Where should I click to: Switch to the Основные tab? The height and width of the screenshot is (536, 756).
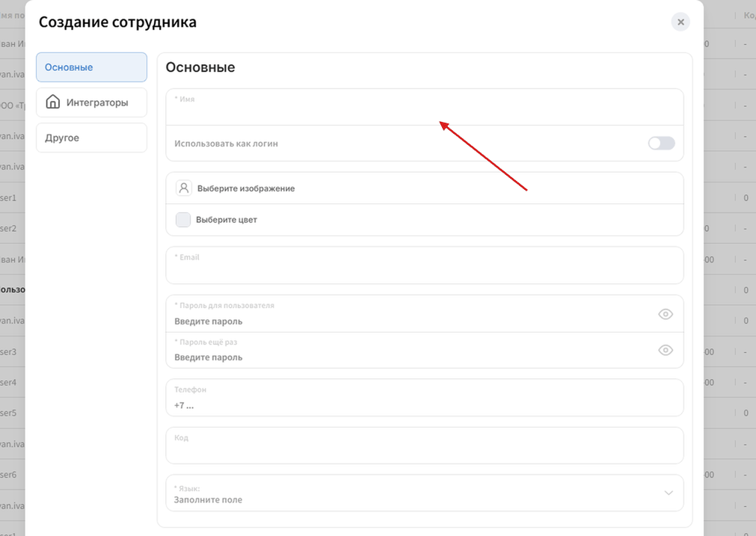pyautogui.click(x=92, y=67)
